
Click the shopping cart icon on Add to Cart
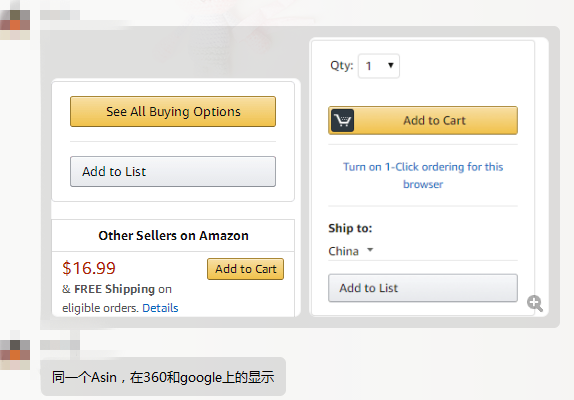coord(342,120)
